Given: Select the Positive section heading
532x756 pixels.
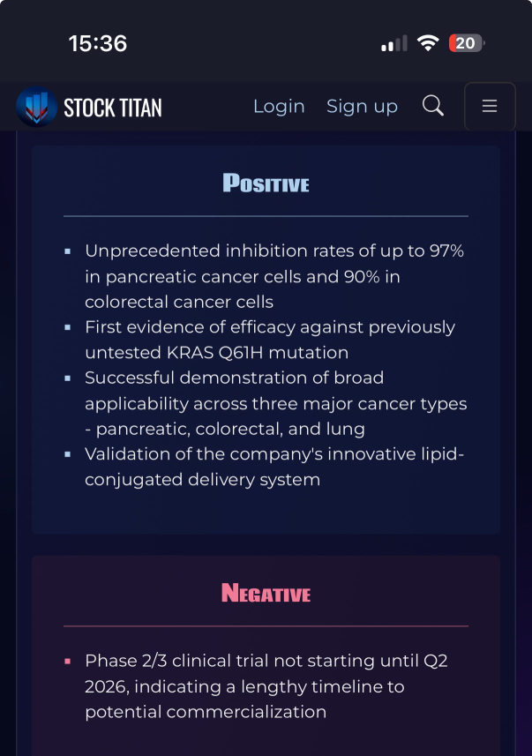Looking at the screenshot, I should click(266, 183).
